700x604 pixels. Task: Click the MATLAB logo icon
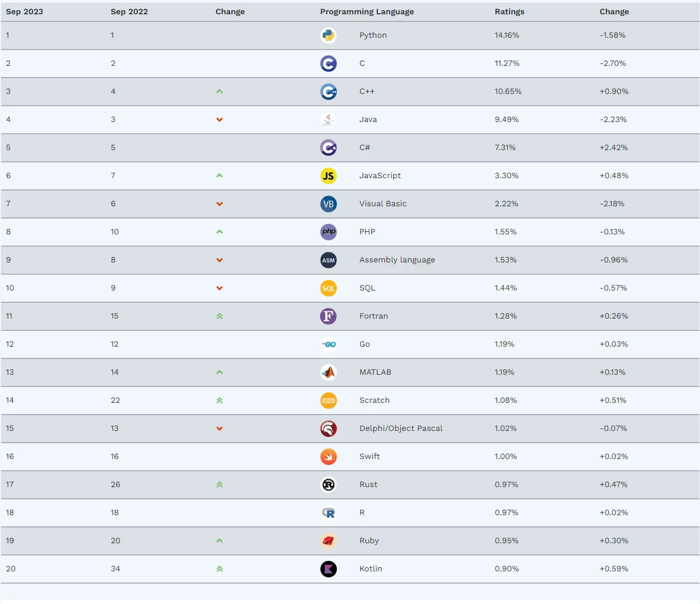(328, 372)
